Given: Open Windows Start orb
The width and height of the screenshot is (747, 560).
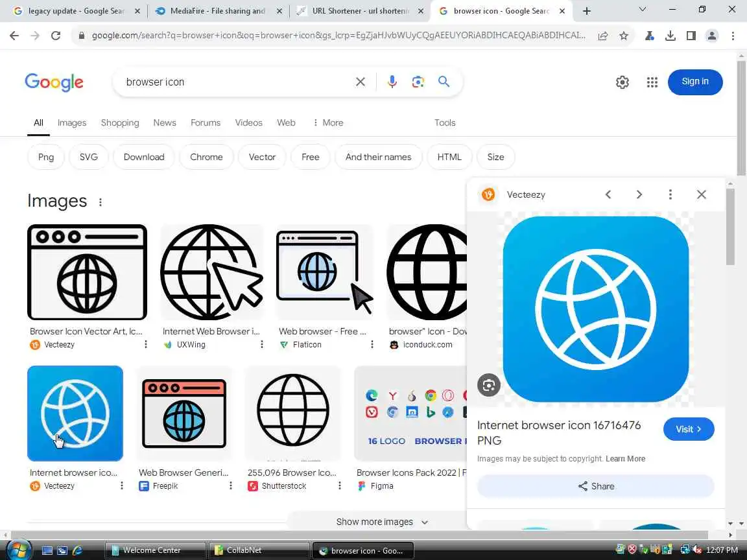Looking at the screenshot, I should pos(18,550).
